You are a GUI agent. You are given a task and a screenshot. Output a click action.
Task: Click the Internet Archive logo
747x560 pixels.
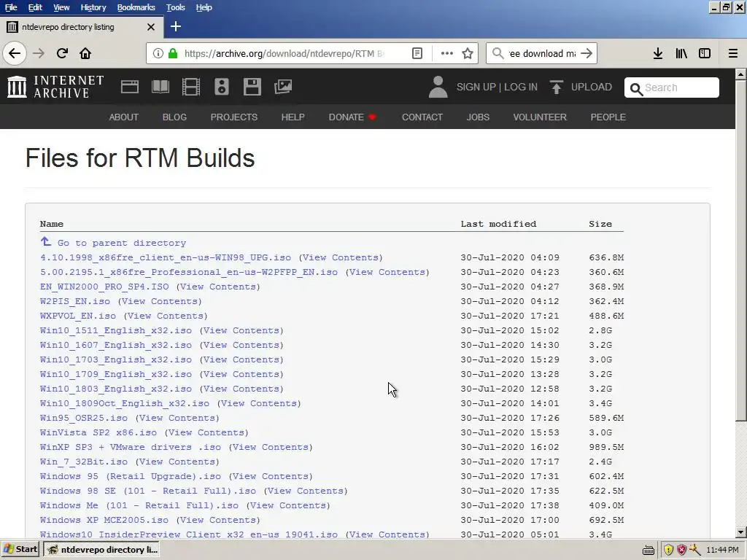pos(55,87)
